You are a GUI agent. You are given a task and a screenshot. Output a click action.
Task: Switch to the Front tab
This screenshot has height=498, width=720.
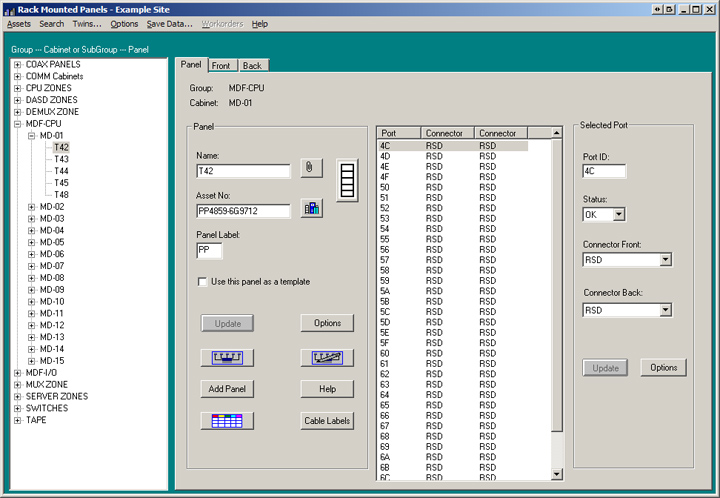click(x=223, y=66)
